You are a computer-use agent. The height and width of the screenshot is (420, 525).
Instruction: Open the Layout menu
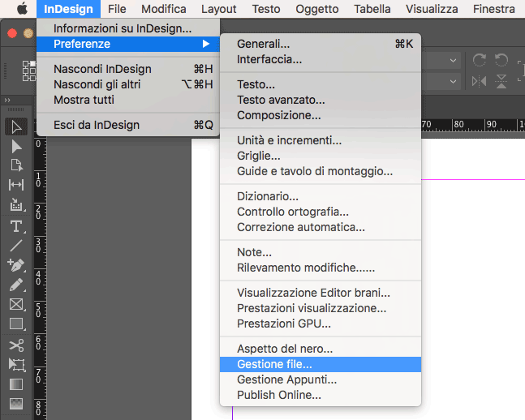click(x=218, y=9)
